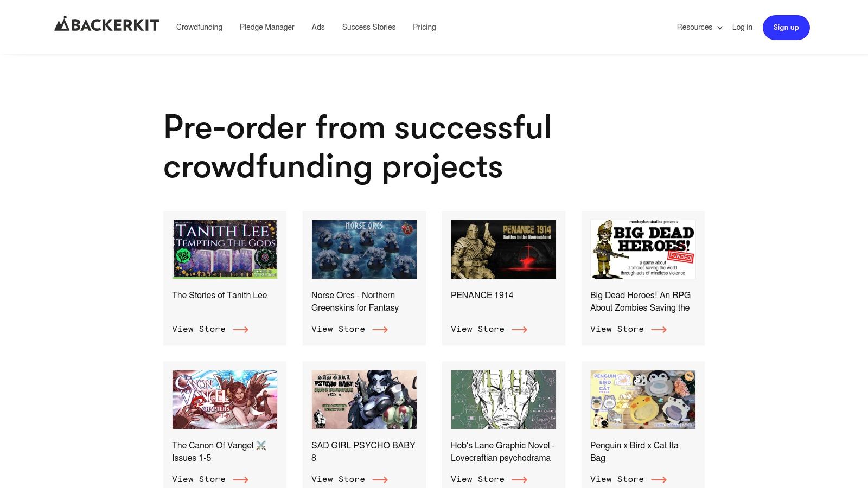Visit the Success Stories page
The width and height of the screenshot is (868, 488).
[369, 27]
